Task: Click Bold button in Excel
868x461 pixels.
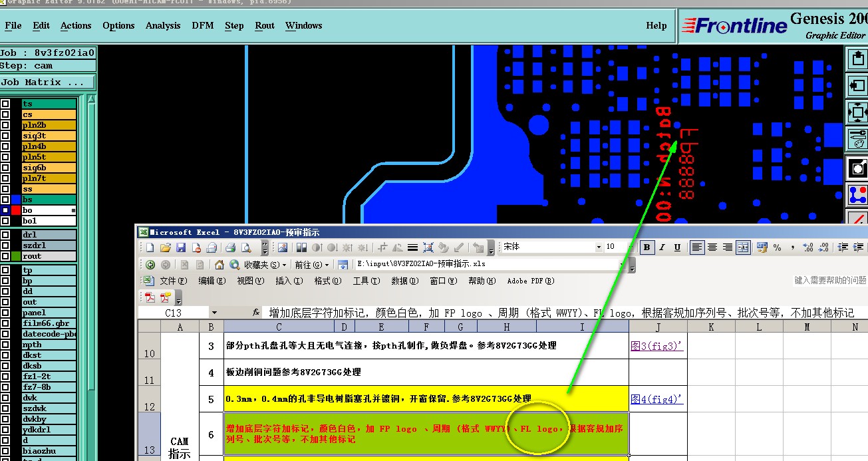Action: [x=647, y=247]
